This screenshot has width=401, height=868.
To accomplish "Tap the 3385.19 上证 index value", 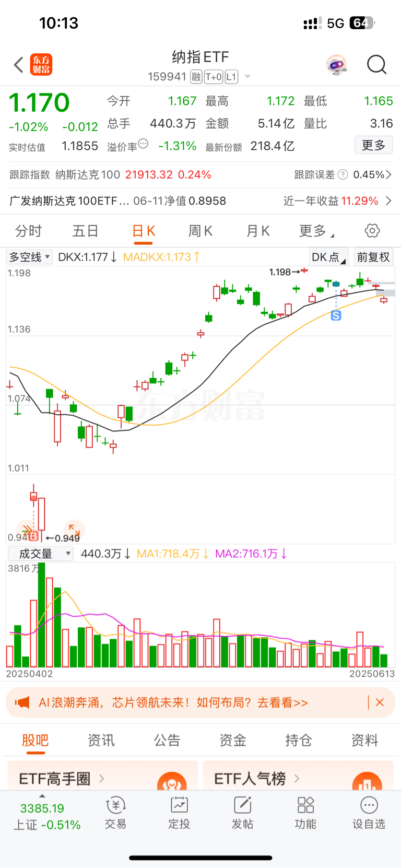I will point(42,808).
